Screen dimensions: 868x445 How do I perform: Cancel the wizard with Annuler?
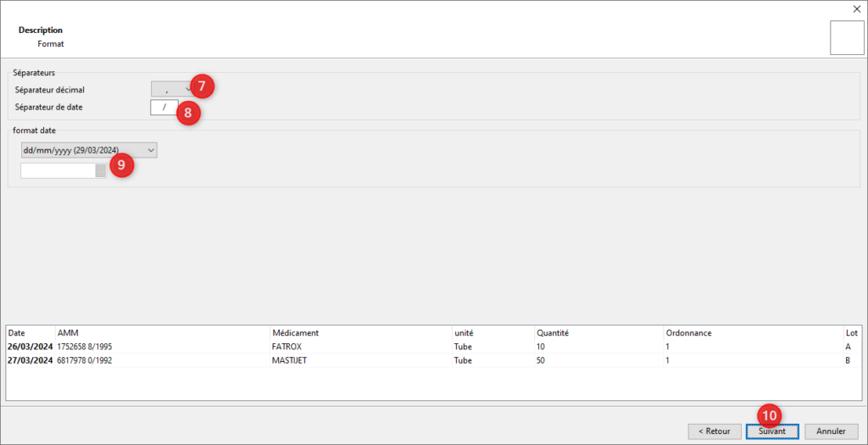point(831,431)
